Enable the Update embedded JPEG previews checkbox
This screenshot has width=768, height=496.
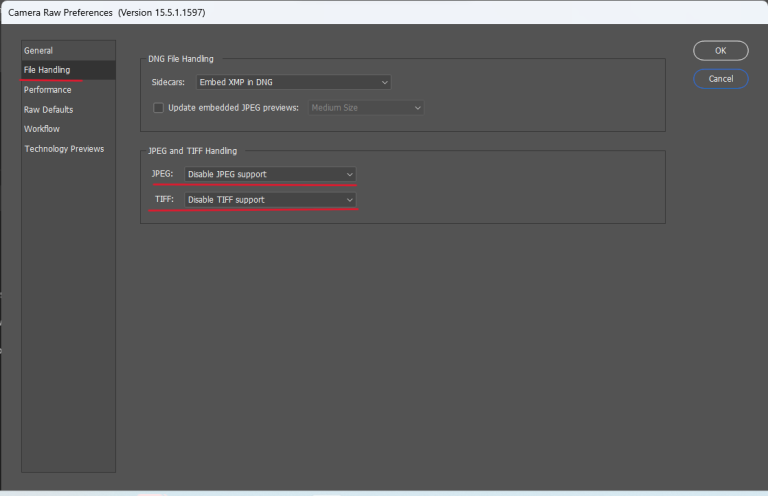158,107
